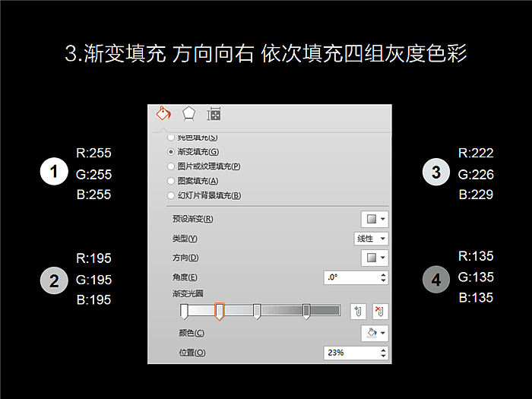
Task: Click the slide title about 渐变填充
Action: pos(266,54)
